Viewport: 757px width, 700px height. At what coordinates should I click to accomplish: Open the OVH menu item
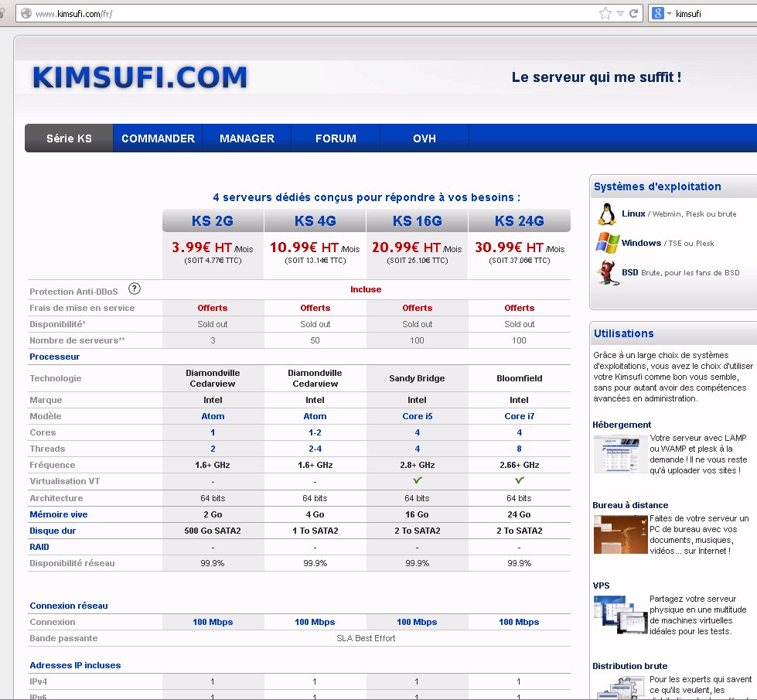tap(425, 138)
